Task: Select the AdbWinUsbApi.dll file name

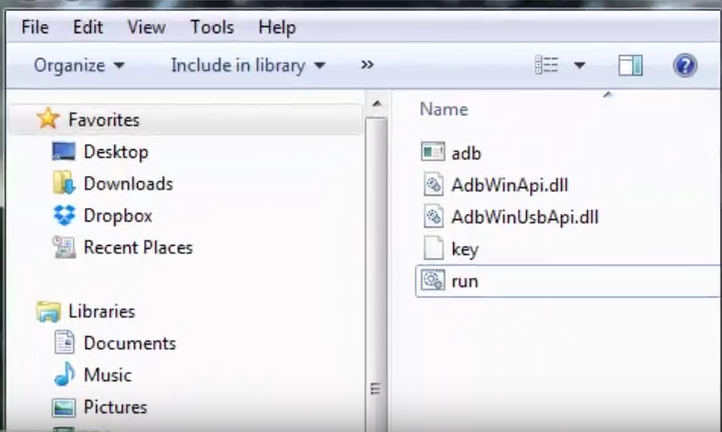Action: coord(525,217)
